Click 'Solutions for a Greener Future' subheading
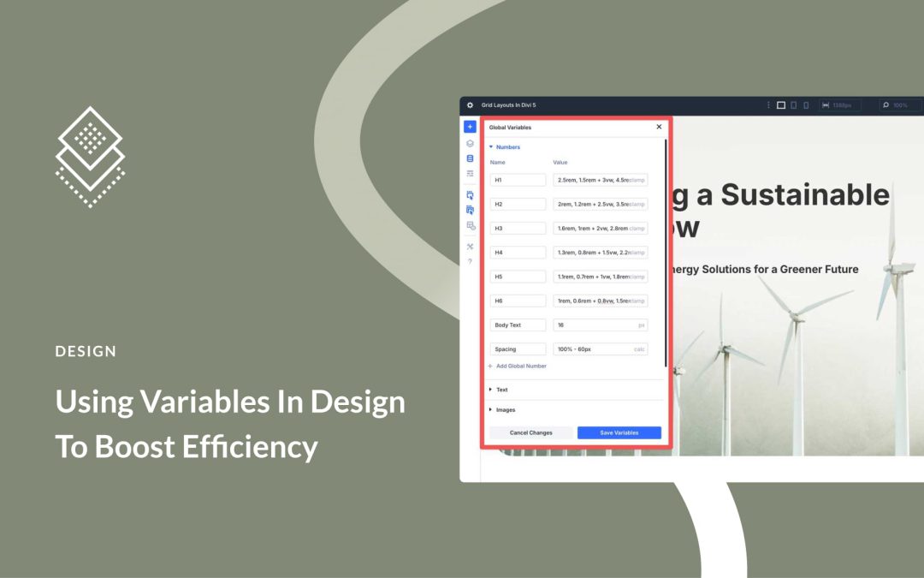Screen dimensions: 924x578 point(779,270)
